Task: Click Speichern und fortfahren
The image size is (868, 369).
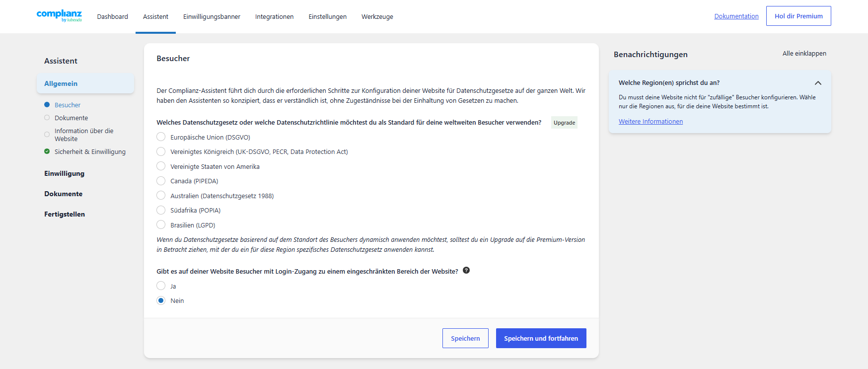Action: [541, 338]
